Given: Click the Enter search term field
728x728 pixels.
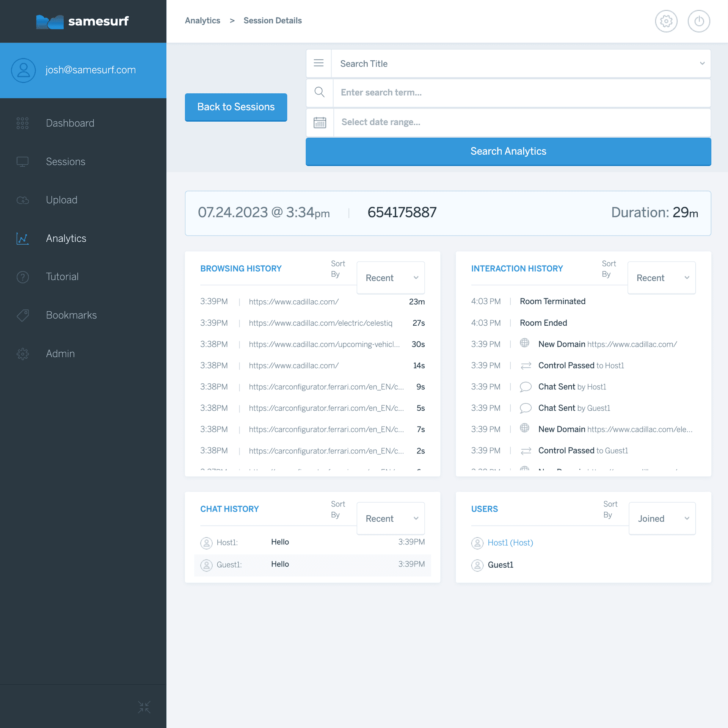Looking at the screenshot, I should click(521, 93).
